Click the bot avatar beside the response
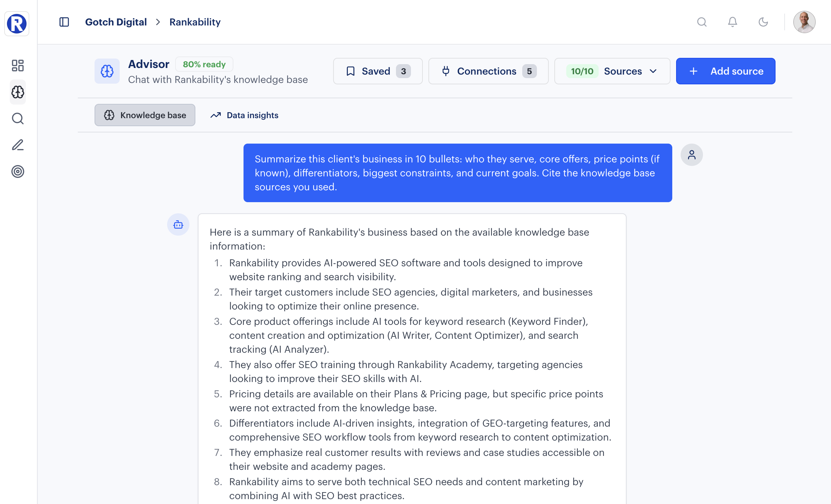The height and width of the screenshot is (504, 831). coord(178,224)
